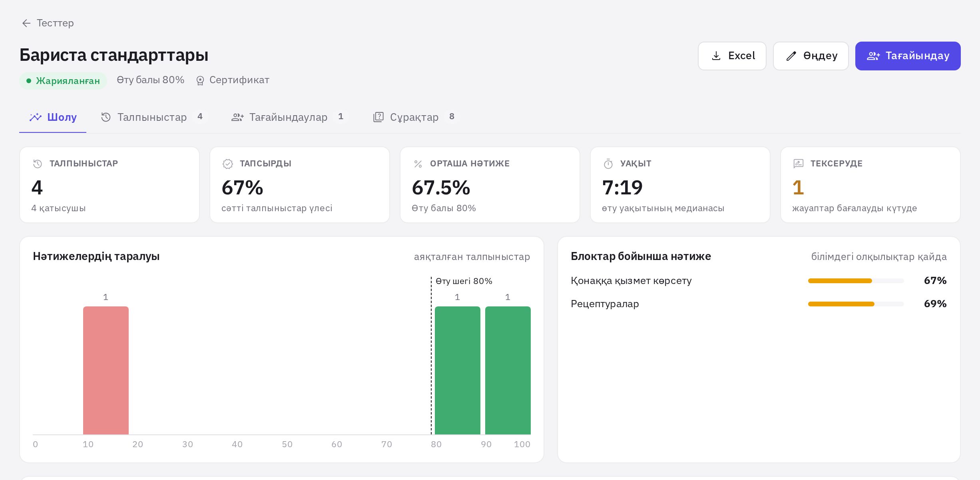Screen dimensions: 980x480
Task: Click the Тағайындау assign button
Action: 908,56
